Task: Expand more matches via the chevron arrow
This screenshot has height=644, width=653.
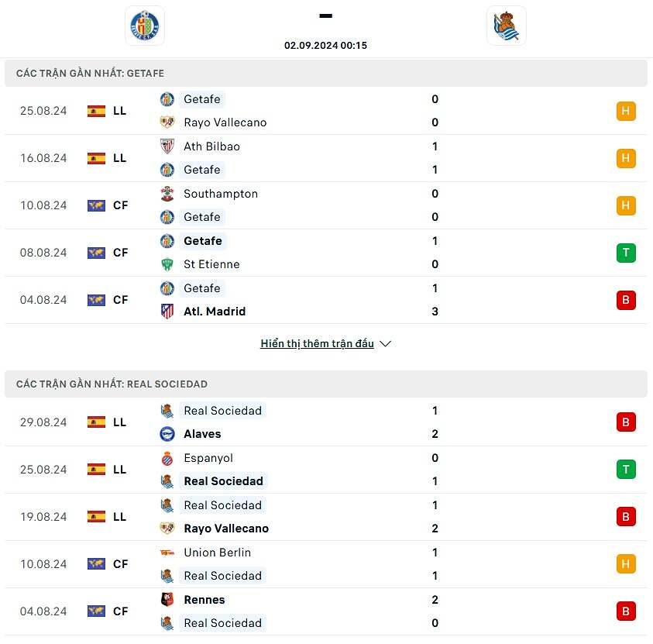Action: [x=386, y=344]
